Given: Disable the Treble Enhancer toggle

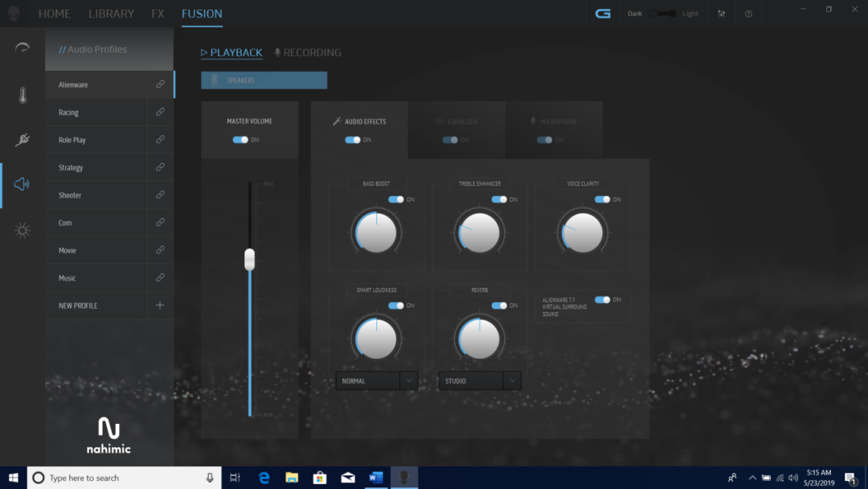Looking at the screenshot, I should point(499,199).
